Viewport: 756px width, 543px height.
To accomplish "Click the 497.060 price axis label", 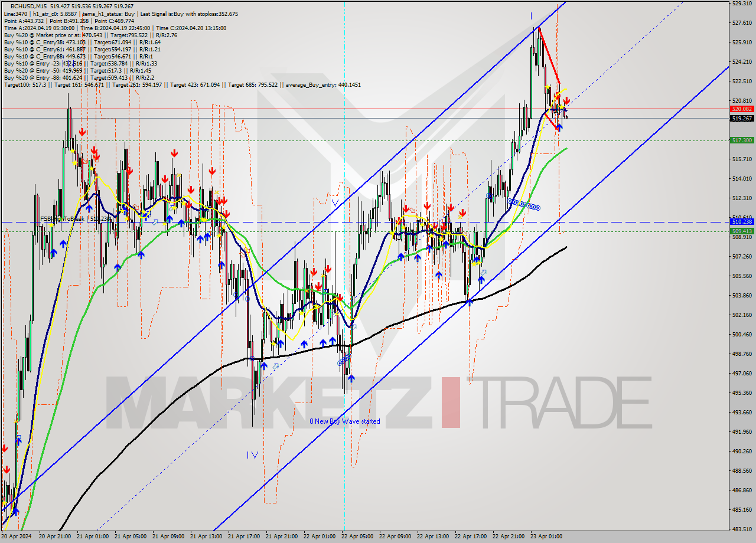I will (x=742, y=373).
